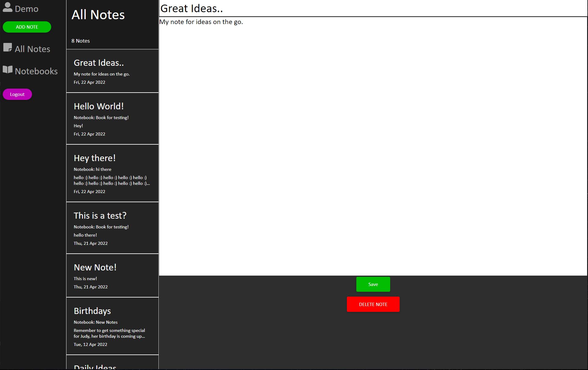Click the 8 Notes counter label
Image resolution: width=588 pixels, height=370 pixels.
tap(80, 41)
